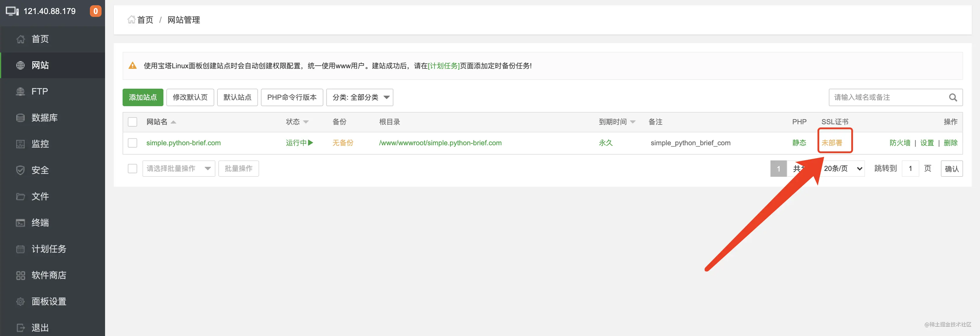Open the 20条/页 page size selector
Image resolution: width=980 pixels, height=336 pixels.
[x=843, y=168]
